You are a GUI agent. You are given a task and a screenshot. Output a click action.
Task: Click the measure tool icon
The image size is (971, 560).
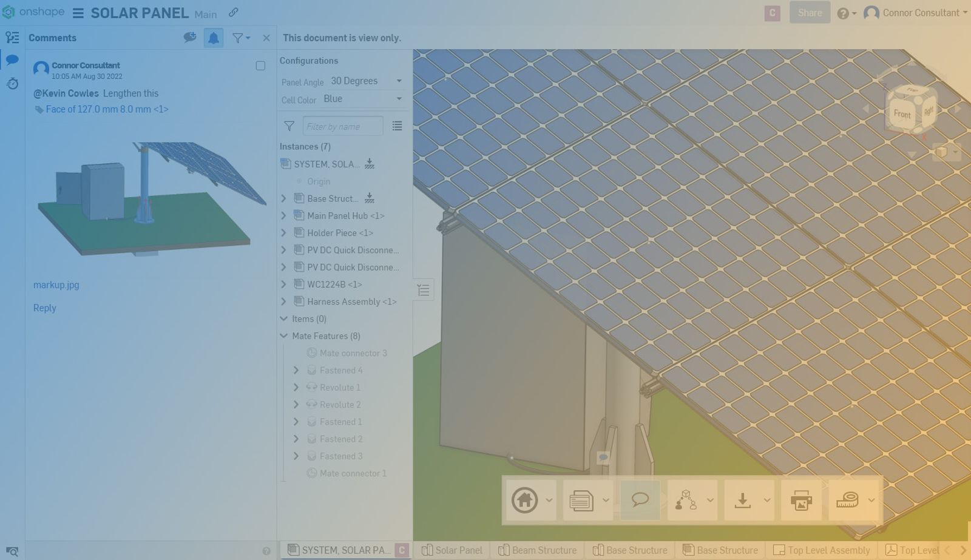(x=847, y=501)
